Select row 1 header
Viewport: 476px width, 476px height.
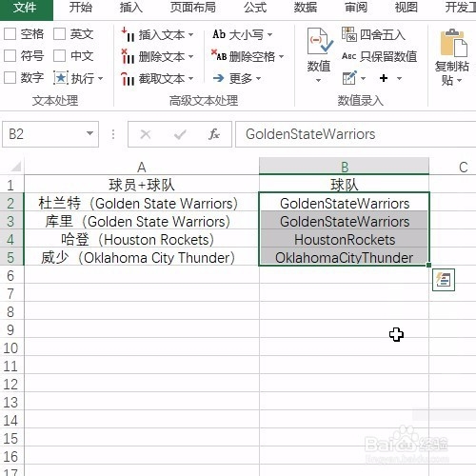[11, 185]
